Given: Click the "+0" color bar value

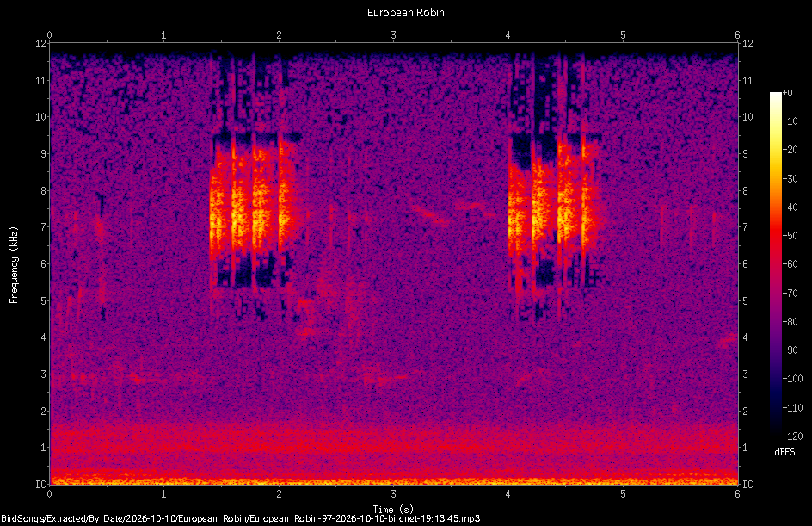Looking at the screenshot, I should (x=787, y=93).
